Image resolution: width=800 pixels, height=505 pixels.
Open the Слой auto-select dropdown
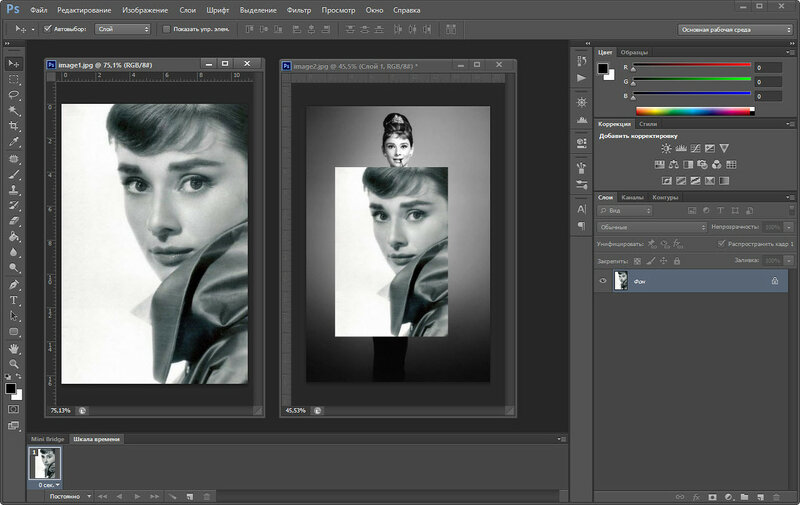pos(122,29)
